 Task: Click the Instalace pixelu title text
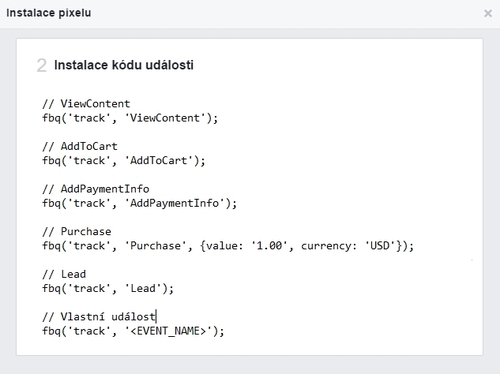(x=49, y=13)
